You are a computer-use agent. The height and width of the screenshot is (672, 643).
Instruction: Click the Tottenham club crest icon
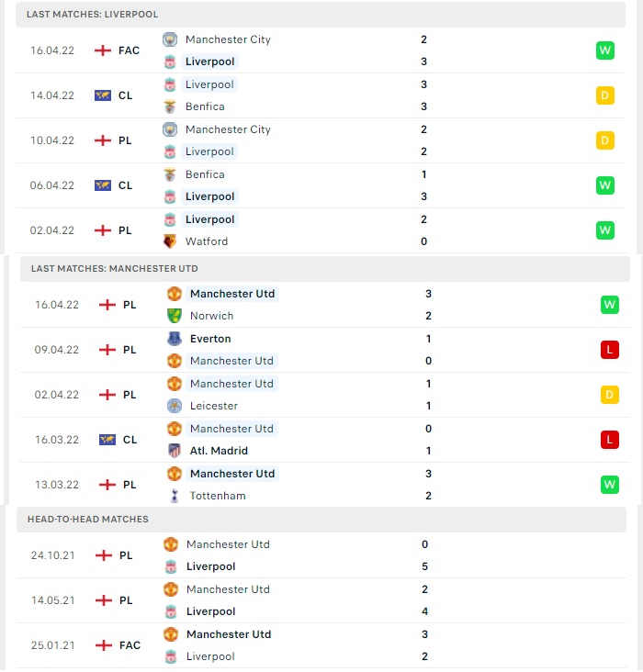click(x=175, y=496)
